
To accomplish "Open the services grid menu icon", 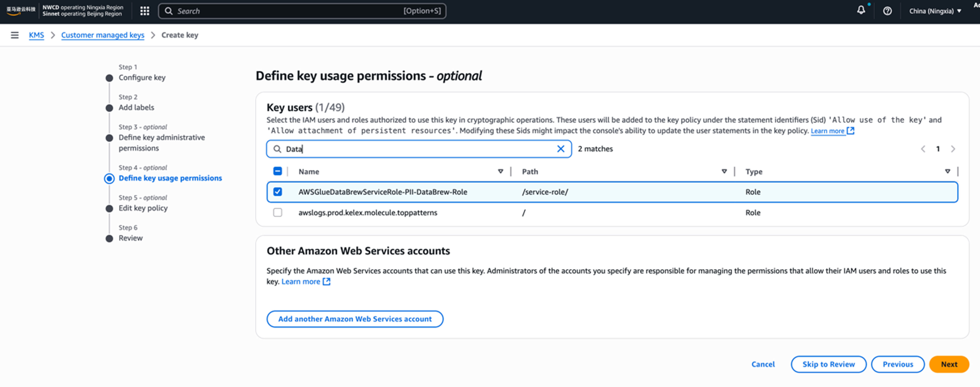I will [x=145, y=11].
